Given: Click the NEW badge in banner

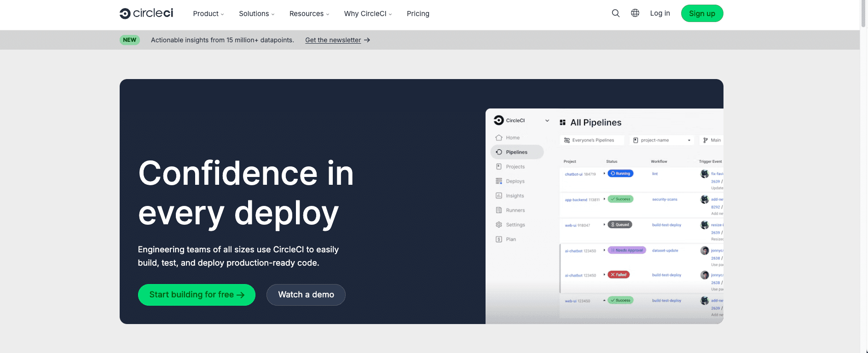Looking at the screenshot, I should pos(130,40).
